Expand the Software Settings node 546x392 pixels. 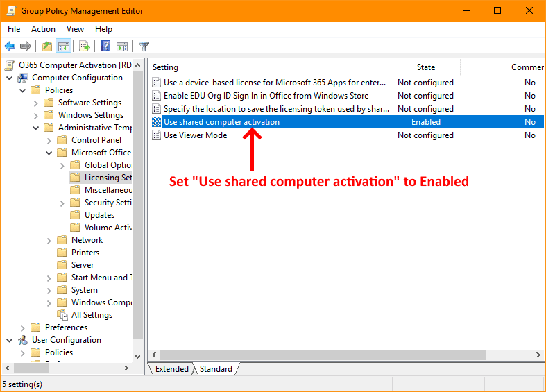(35, 103)
